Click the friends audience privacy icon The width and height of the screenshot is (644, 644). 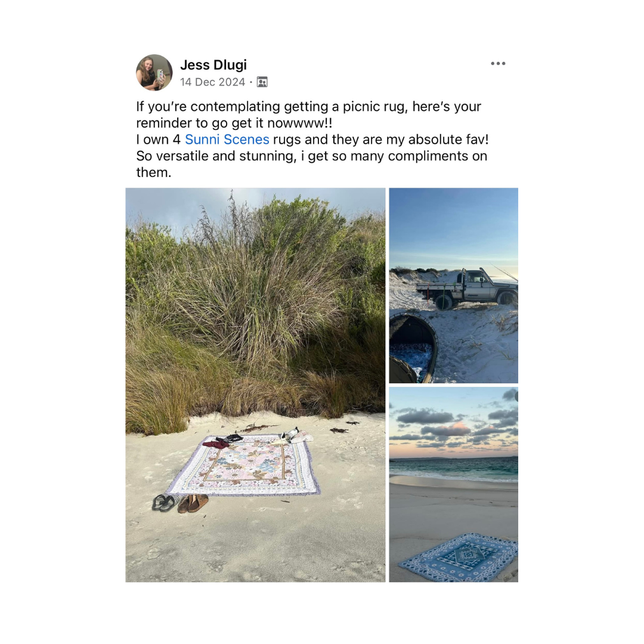point(262,82)
